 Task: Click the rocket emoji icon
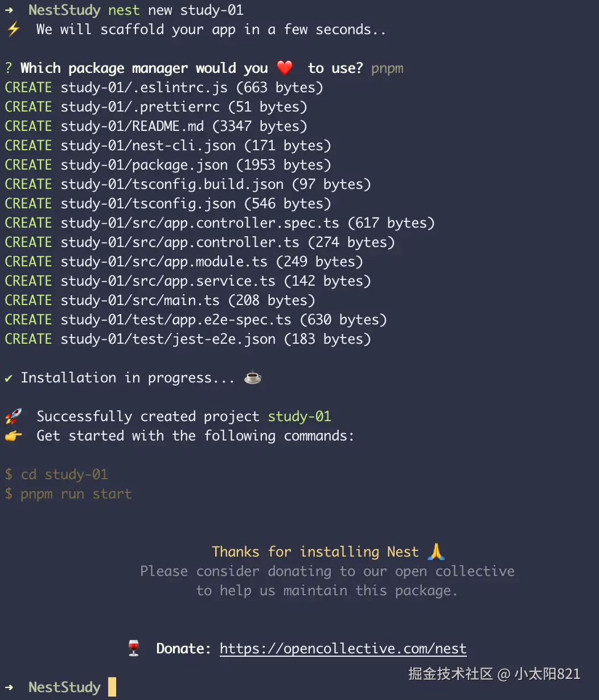pos(13,417)
